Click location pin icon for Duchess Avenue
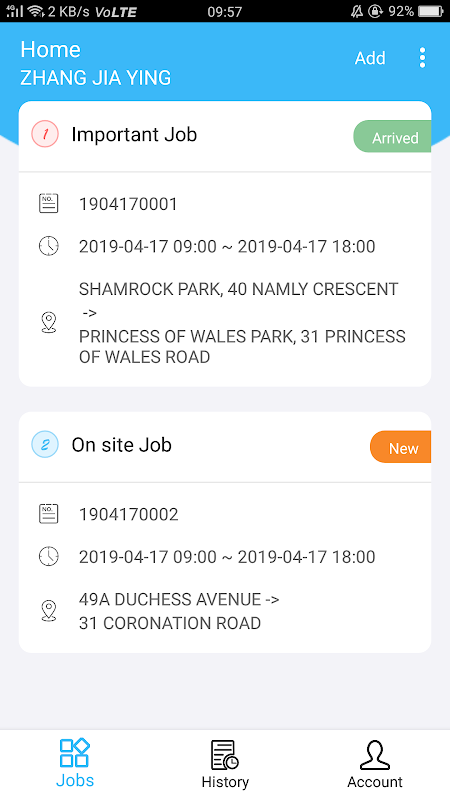450x800 pixels. (48, 611)
